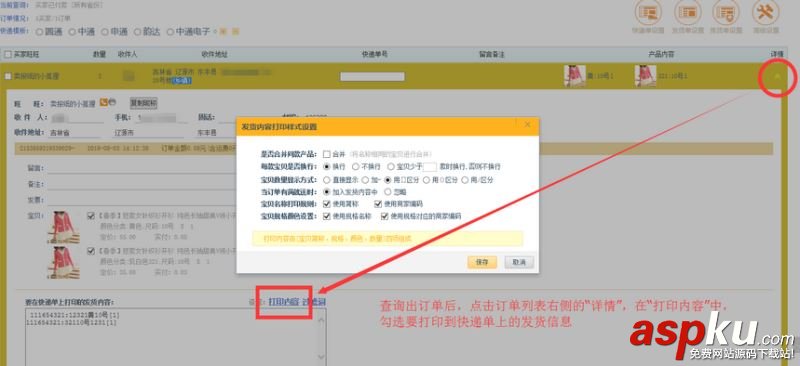Select the 忽略 radio option
This screenshot has width=800, height=366.
388,192
